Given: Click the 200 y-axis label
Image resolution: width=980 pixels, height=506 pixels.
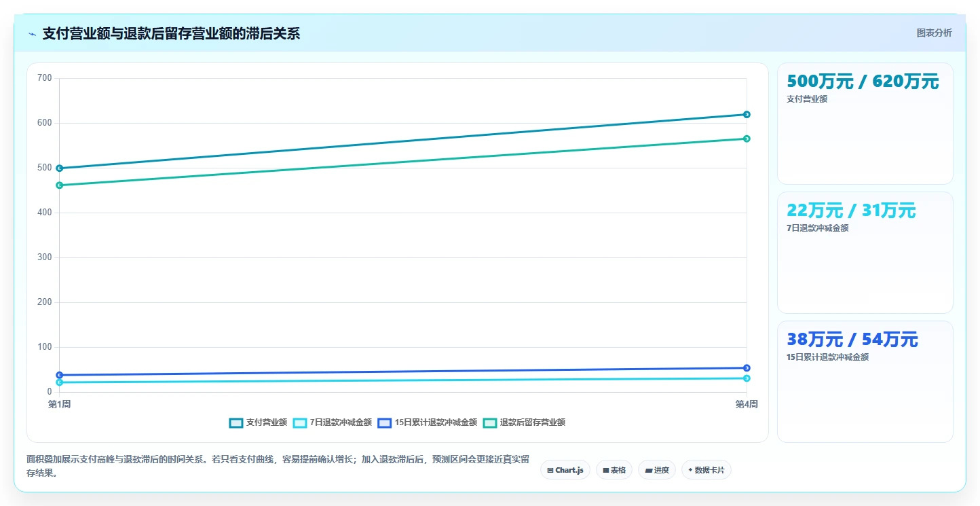Looking at the screenshot, I should (x=45, y=302).
